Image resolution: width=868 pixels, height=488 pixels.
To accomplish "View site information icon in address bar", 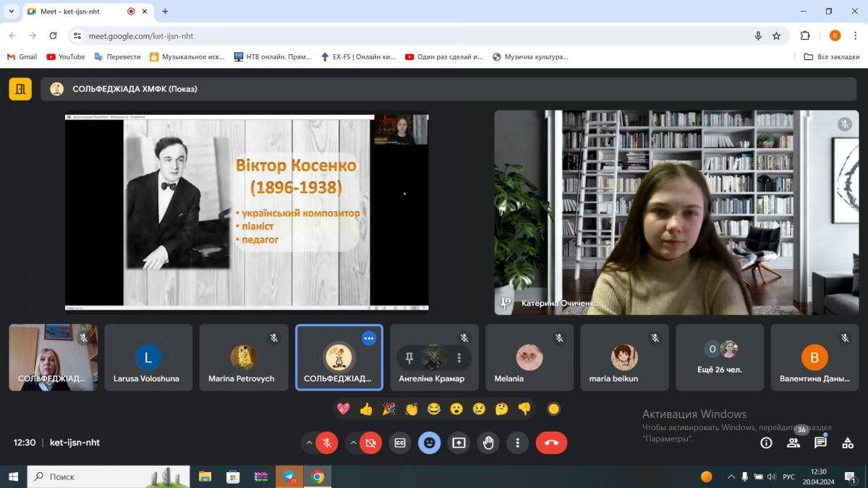I will 77,35.
